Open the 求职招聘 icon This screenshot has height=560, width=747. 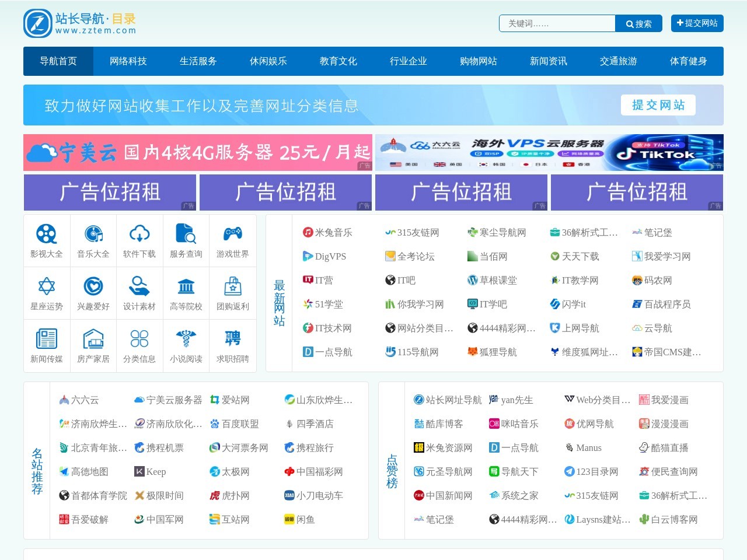[233, 339]
